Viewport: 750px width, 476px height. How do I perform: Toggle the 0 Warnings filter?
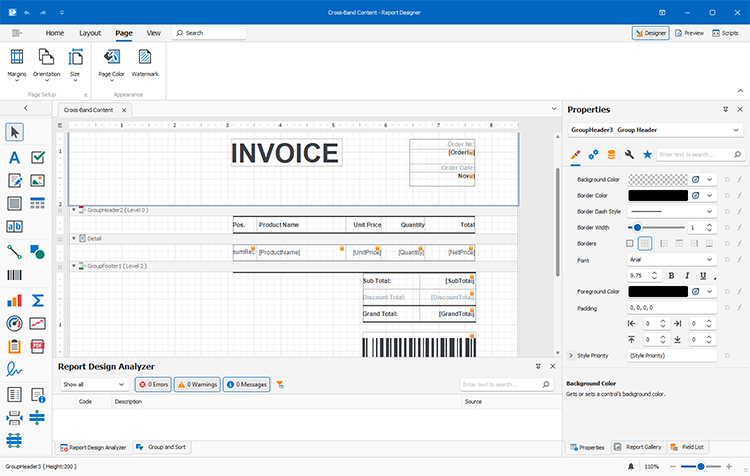coord(198,384)
